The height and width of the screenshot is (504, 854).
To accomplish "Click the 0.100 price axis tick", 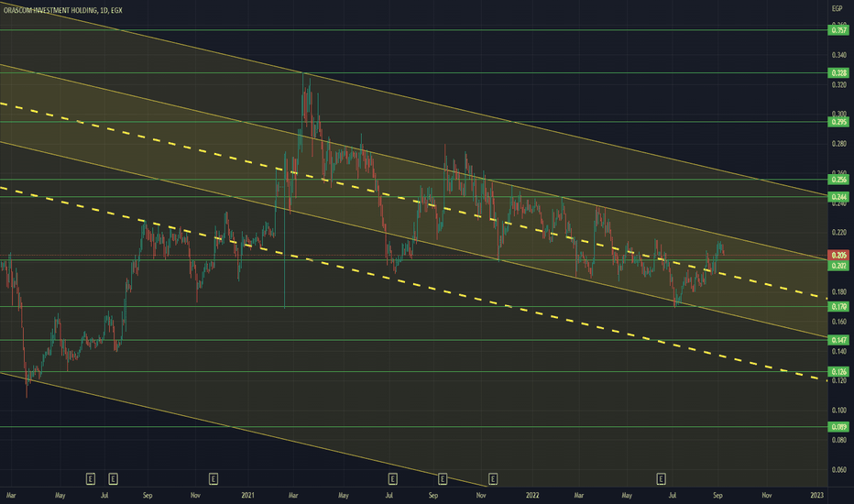I will (x=839, y=411).
